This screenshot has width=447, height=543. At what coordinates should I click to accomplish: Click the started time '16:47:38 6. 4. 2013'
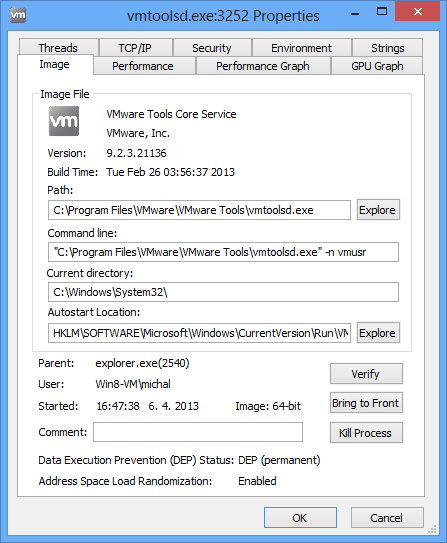click(x=147, y=406)
